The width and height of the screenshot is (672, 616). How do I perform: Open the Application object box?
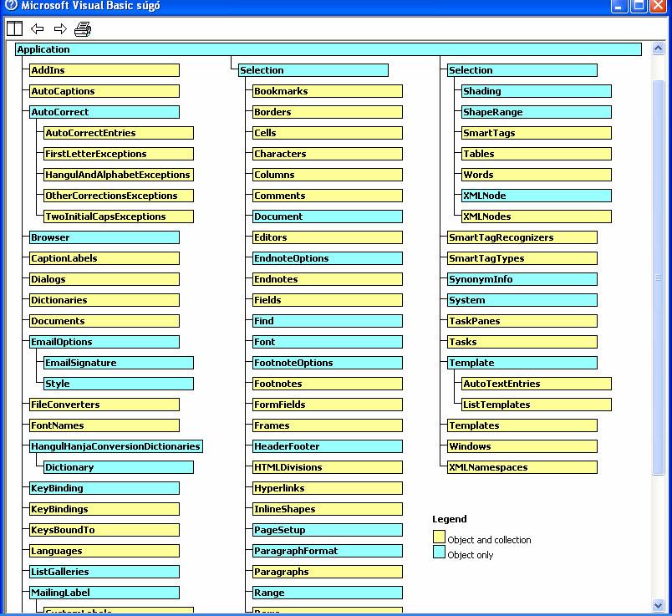pos(328,49)
